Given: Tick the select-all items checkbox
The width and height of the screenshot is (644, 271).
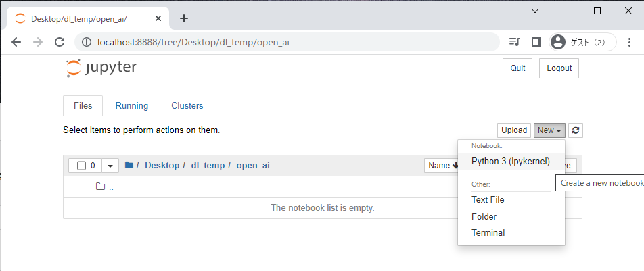Looking at the screenshot, I should click(81, 166).
